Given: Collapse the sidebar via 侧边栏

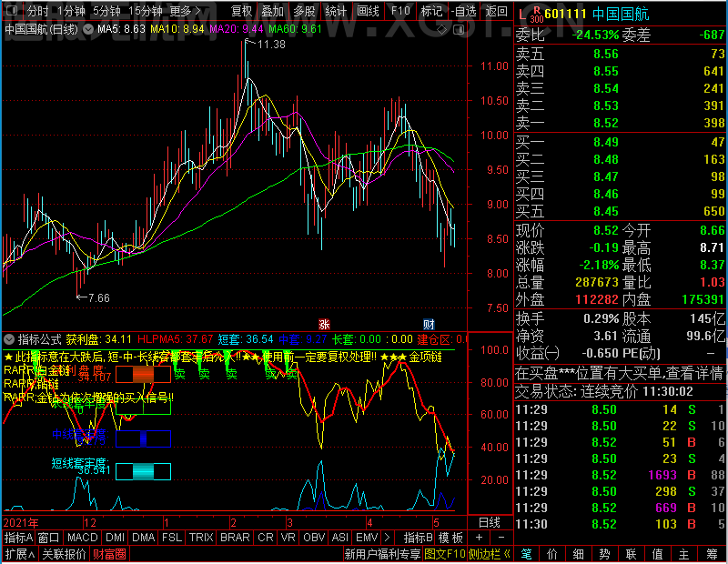Looking at the screenshot, I should 490,554.
